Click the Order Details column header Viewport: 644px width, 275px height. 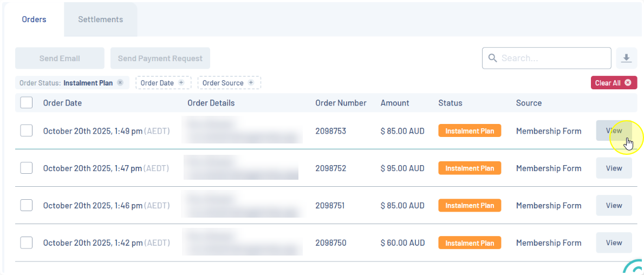tap(211, 103)
